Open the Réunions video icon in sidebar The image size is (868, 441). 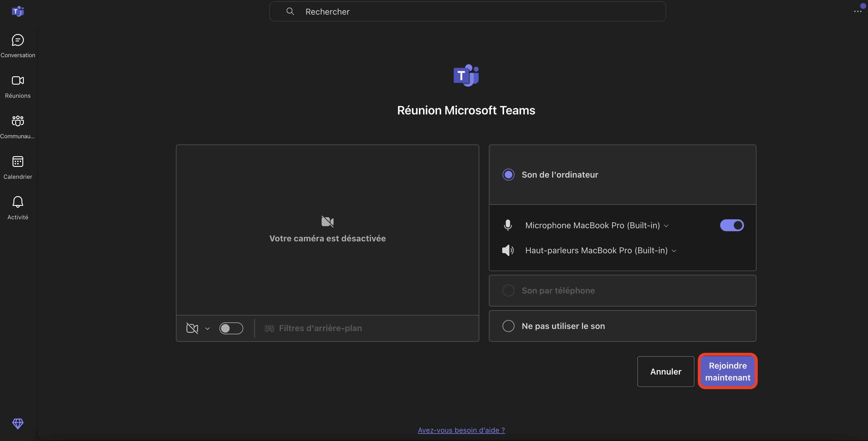(x=18, y=81)
